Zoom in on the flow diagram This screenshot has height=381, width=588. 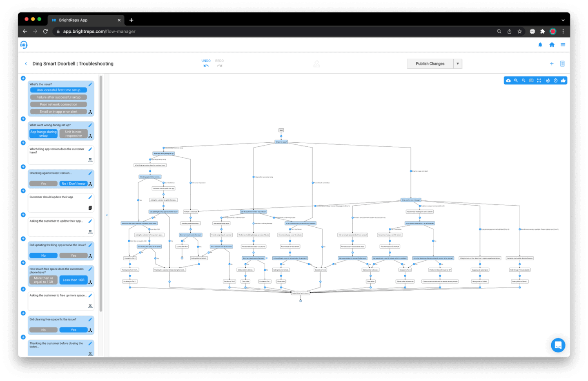[x=516, y=81]
